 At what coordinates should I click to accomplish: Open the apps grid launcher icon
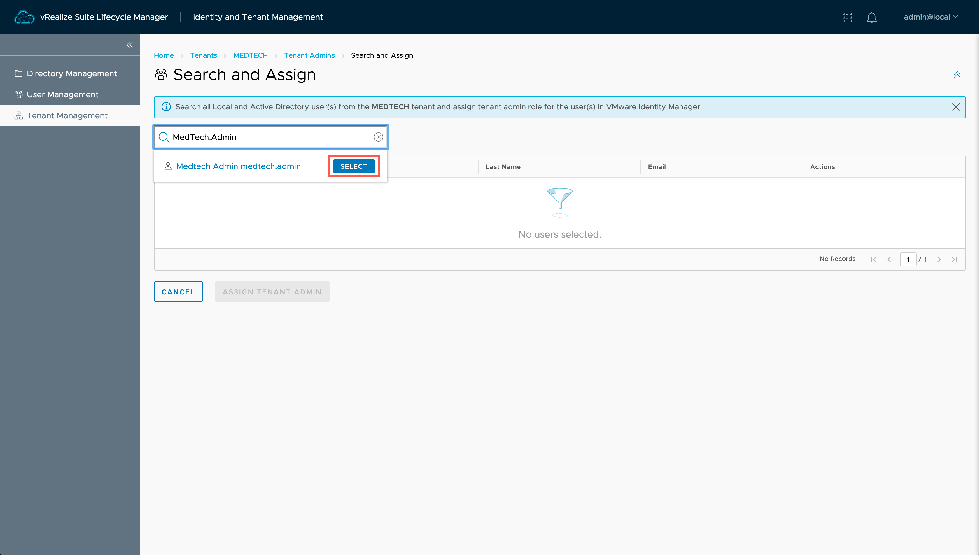point(847,17)
